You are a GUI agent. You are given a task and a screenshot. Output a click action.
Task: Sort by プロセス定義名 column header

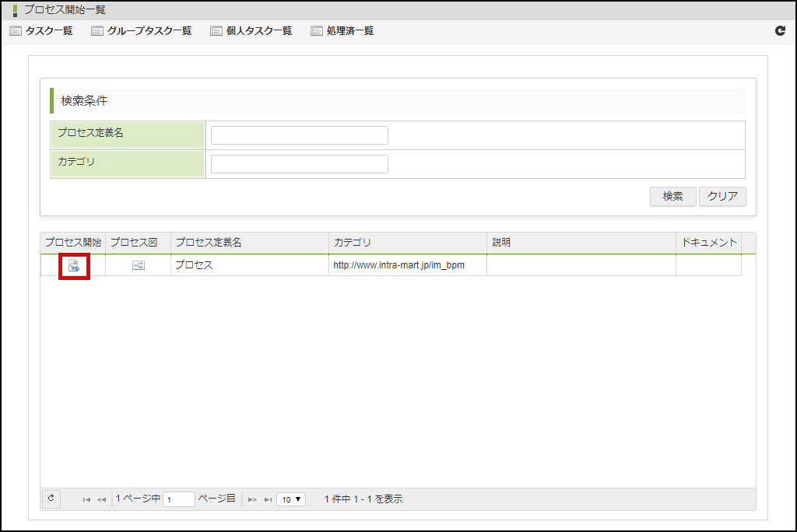coord(249,243)
